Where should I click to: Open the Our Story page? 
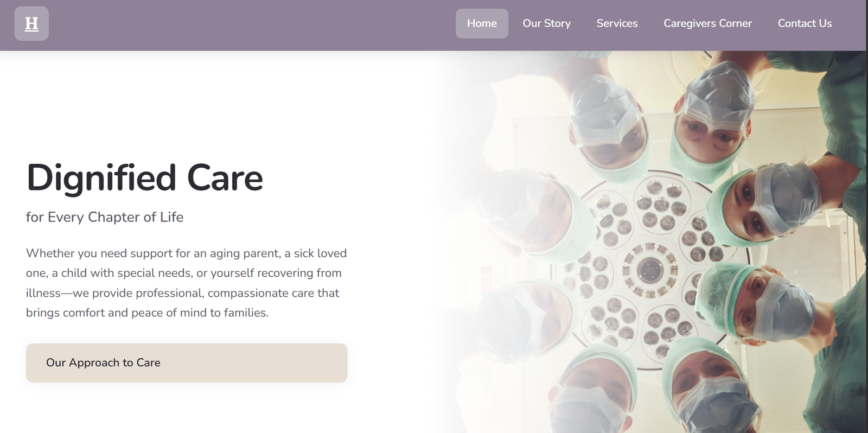(x=546, y=23)
